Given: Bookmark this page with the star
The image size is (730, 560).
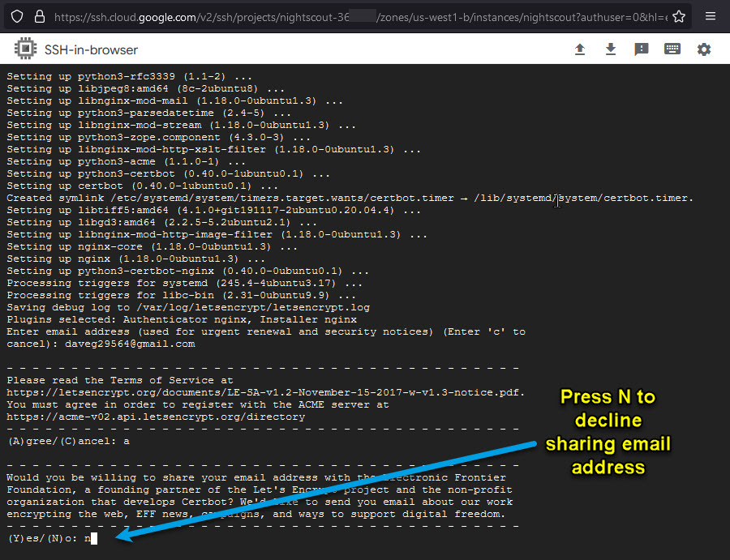Looking at the screenshot, I should (679, 16).
